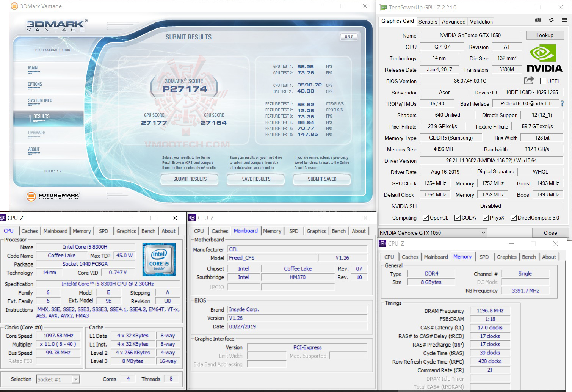Click the NB Frequency value 3391.7 MHz
This screenshot has width=572, height=392.
[x=525, y=290]
